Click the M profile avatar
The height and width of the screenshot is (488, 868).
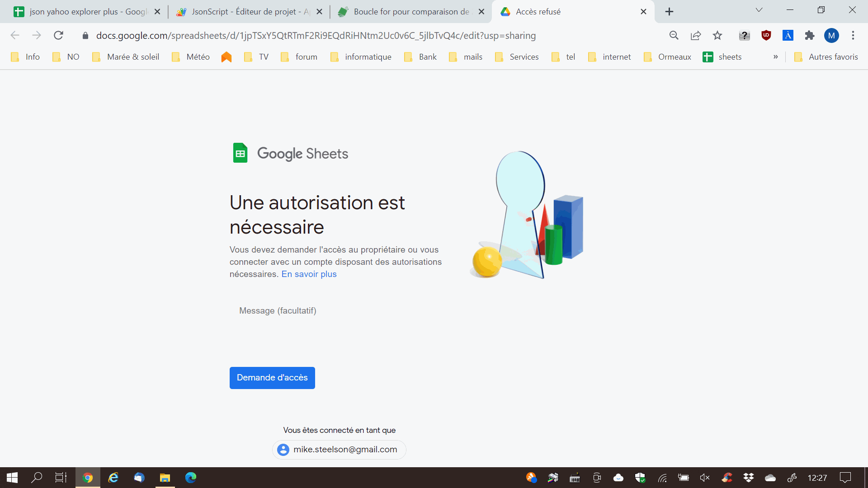pos(831,35)
